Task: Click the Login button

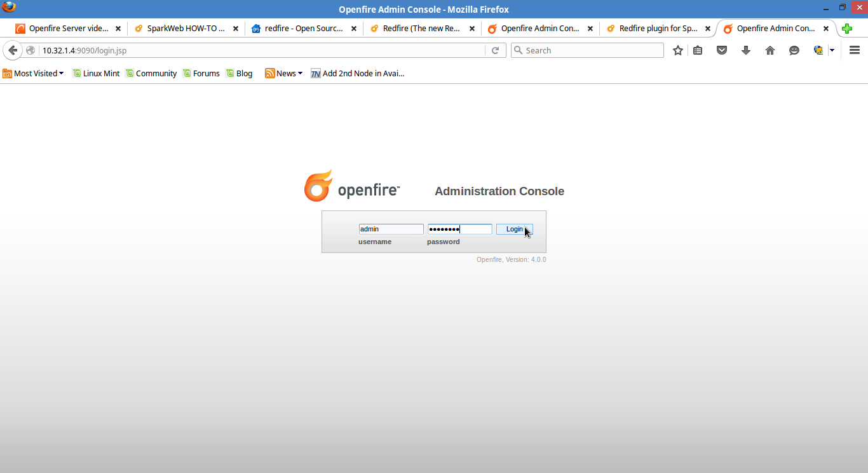Action: 514,229
